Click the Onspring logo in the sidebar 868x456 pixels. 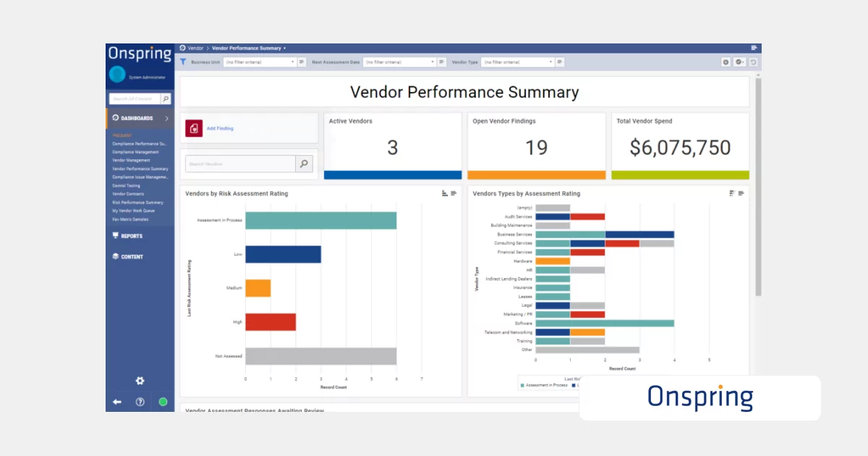[140, 54]
